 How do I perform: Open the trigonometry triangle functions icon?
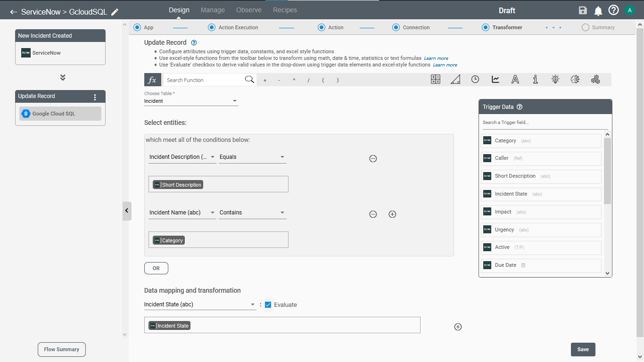pyautogui.click(x=455, y=79)
